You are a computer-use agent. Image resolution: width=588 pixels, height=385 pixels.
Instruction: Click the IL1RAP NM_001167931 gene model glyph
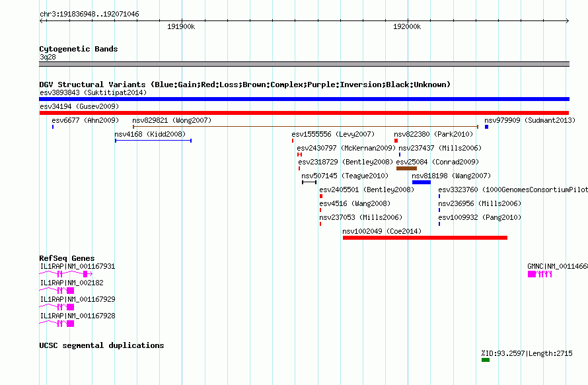[66, 274]
